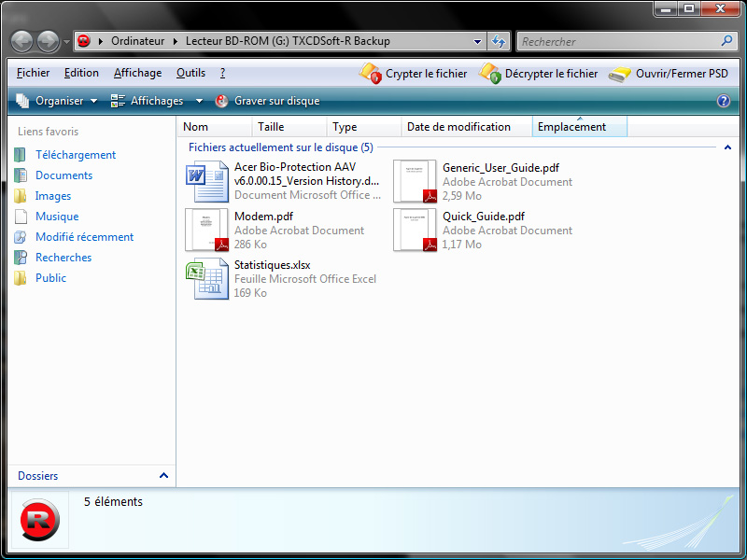
Task: Click the Ouvrir/Fermer PSD drive icon
Action: click(x=620, y=75)
